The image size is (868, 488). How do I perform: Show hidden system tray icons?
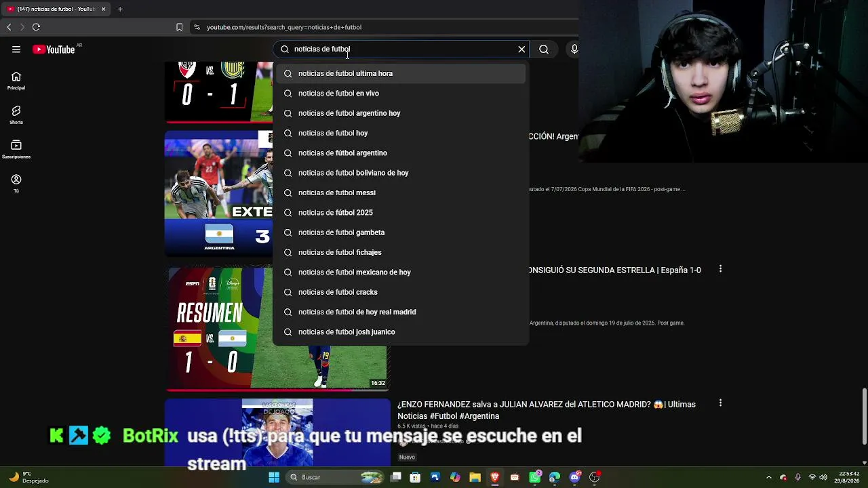tap(768, 477)
